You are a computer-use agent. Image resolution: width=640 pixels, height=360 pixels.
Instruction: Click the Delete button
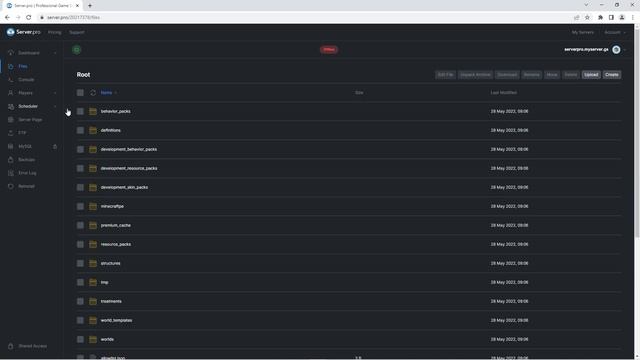[x=571, y=75]
